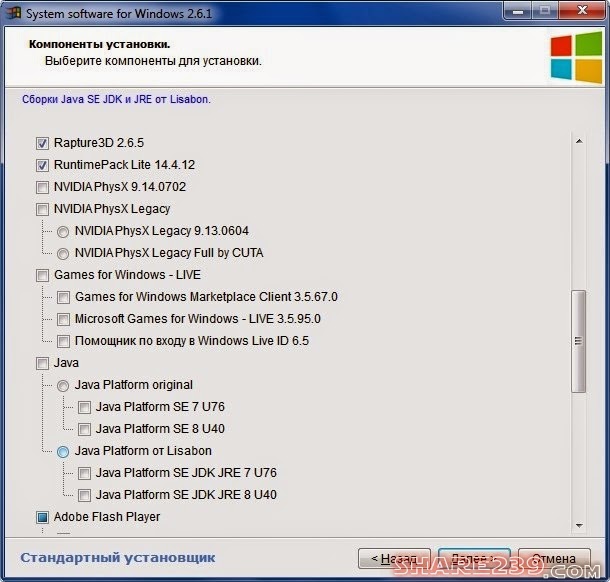The height and width of the screenshot is (582, 610).
Task: Tick the Windows Live ID 6.5 sign-in helper checkbox
Action: 63,342
